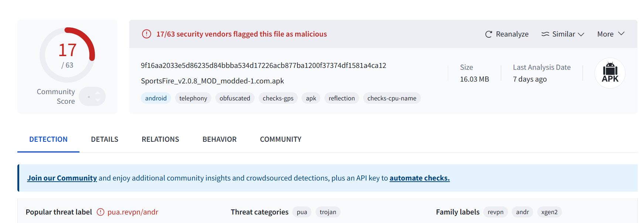Image resolution: width=644 pixels, height=223 pixels.
Task: Click the checks-cpu-name tag
Action: [x=392, y=98]
